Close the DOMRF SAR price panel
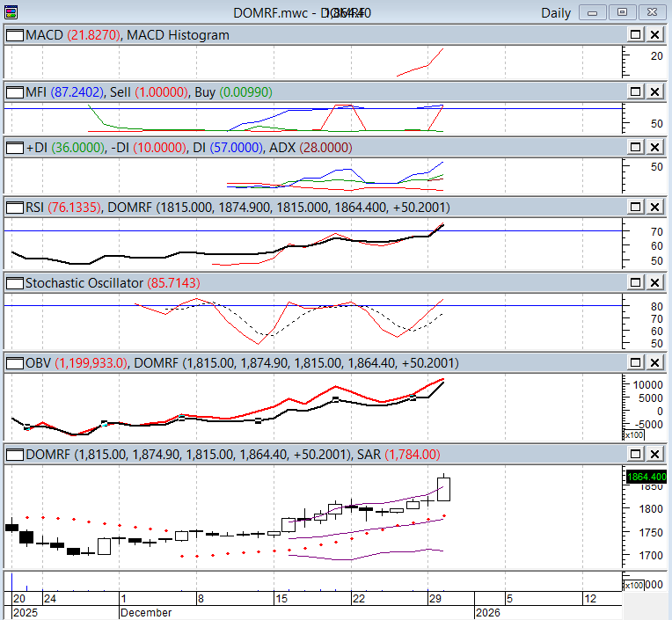Image resolution: width=672 pixels, height=620 pixels. 655,454
